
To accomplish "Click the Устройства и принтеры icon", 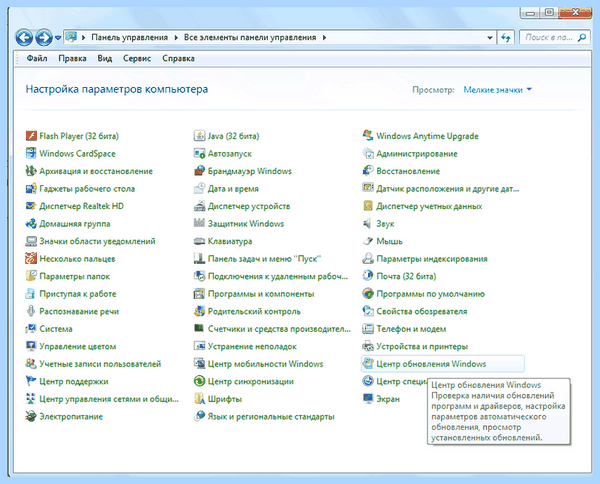I will (368, 346).
